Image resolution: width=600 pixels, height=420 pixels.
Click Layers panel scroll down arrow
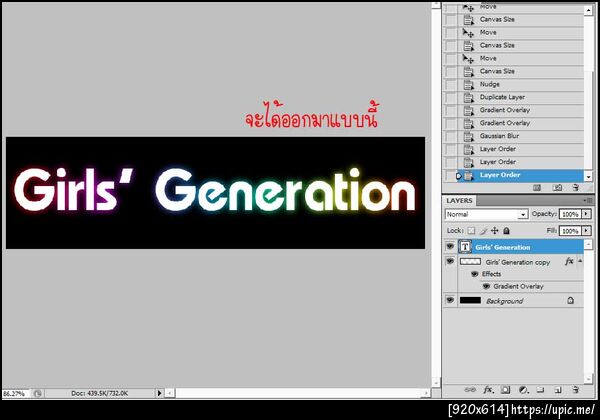[588, 378]
